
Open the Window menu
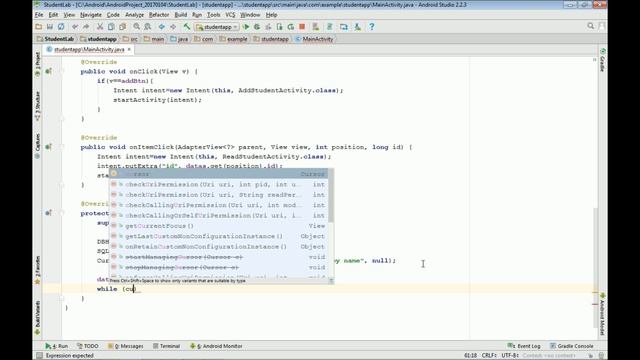click(250, 15)
